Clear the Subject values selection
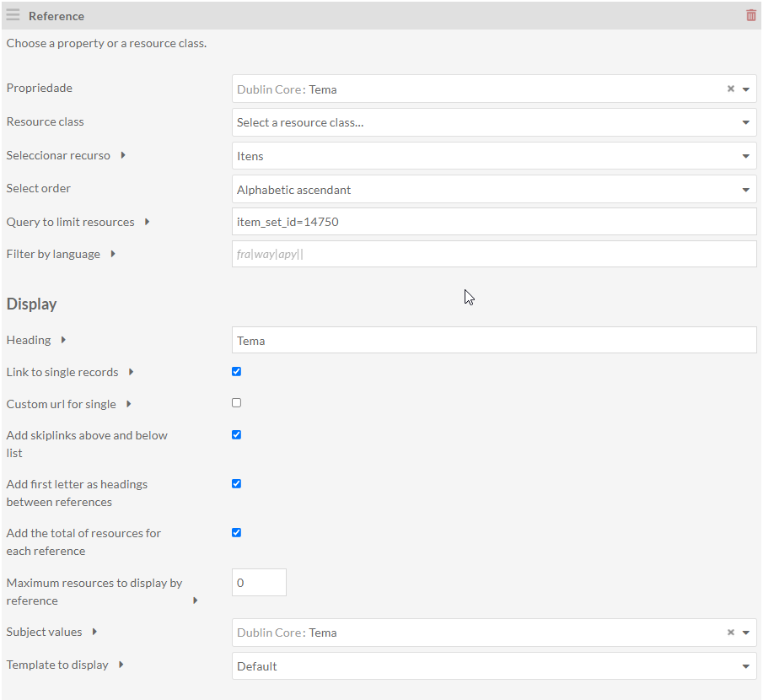 (x=730, y=633)
